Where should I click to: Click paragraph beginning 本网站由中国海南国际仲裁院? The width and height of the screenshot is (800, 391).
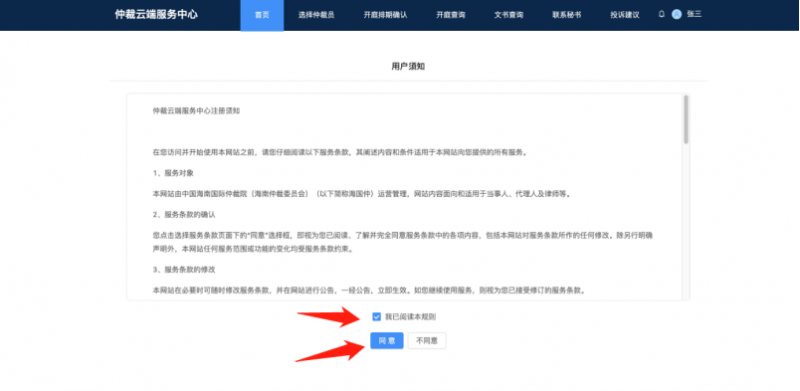pyautogui.click(x=362, y=194)
